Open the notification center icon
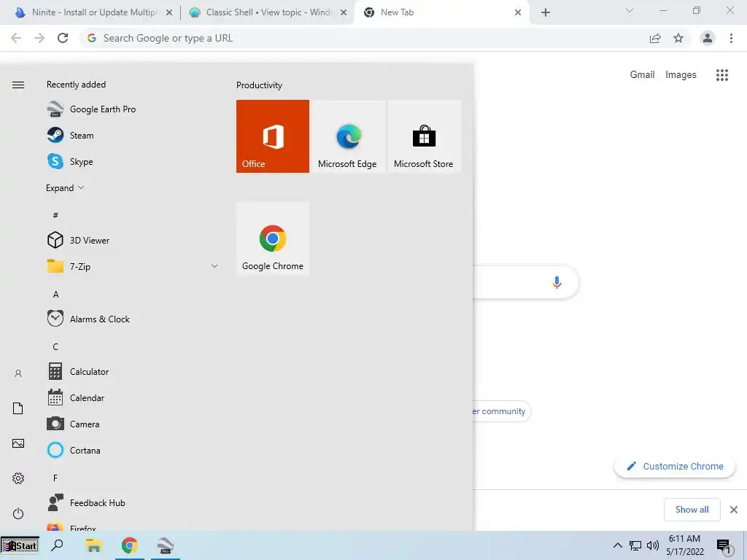 click(x=724, y=546)
